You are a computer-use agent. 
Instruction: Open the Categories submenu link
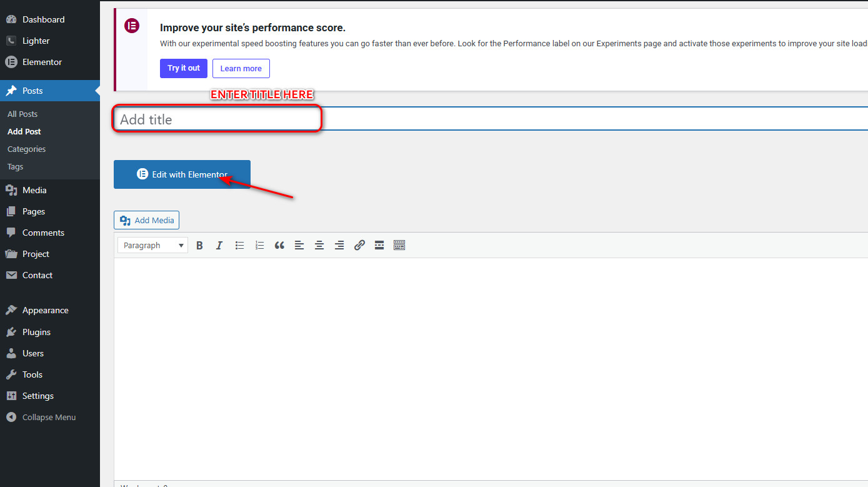26,149
